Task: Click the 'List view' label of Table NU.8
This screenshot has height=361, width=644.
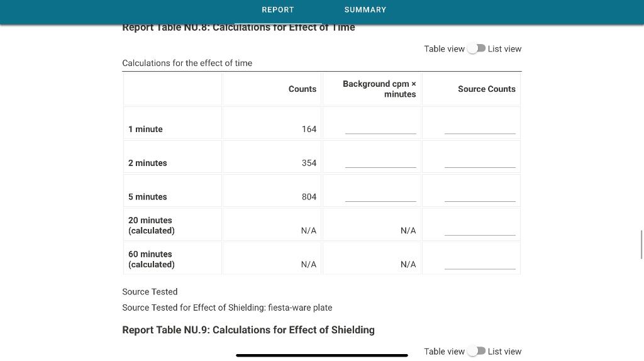Action: pos(504,49)
